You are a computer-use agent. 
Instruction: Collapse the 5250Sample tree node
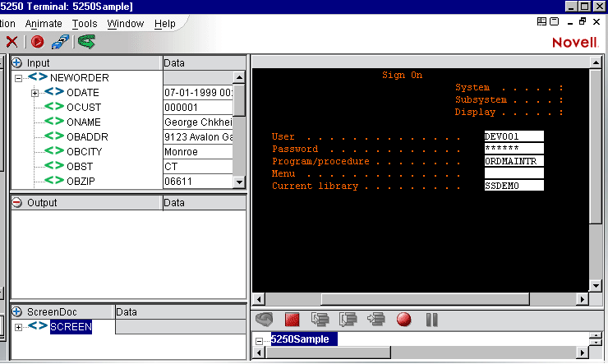[x=259, y=341]
